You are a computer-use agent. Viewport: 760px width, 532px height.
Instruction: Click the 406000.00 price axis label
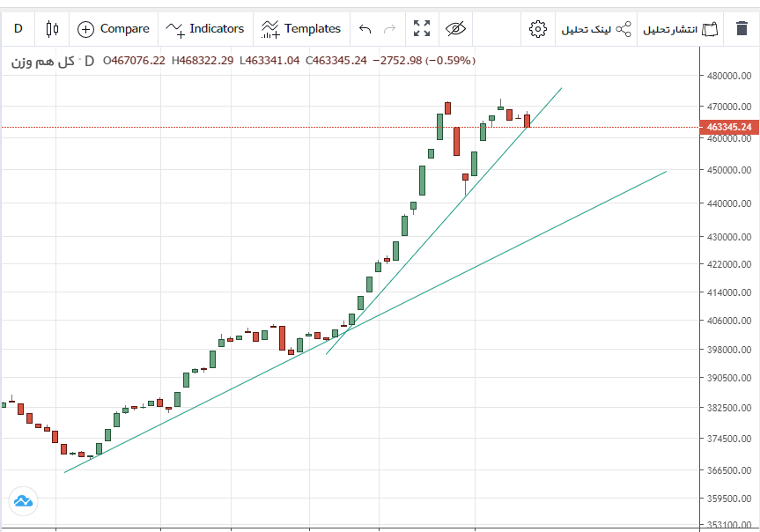point(729,321)
